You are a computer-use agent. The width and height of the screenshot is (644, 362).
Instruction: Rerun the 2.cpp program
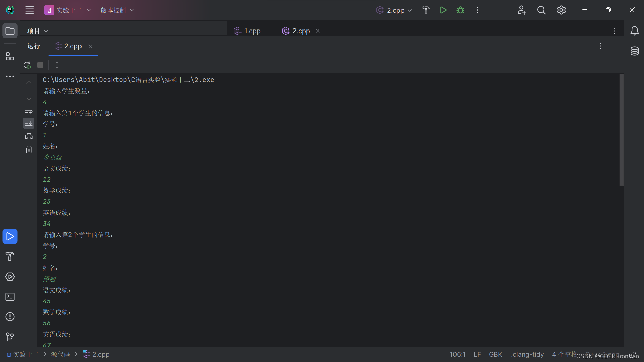pos(27,65)
